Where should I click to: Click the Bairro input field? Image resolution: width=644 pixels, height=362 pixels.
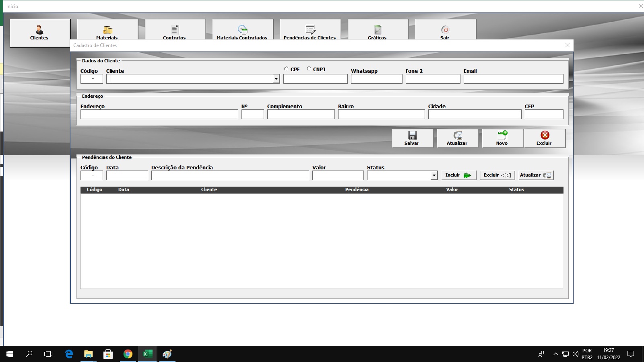381,114
